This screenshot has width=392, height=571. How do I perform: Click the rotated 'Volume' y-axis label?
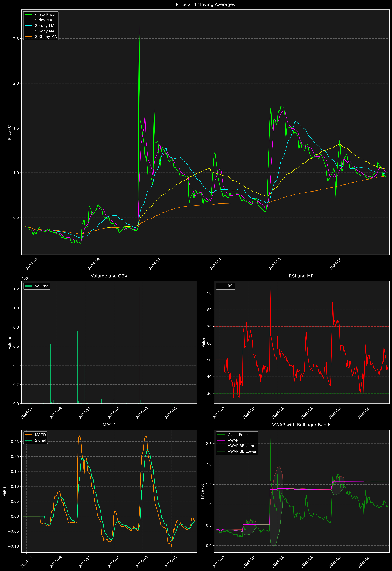(x=10, y=342)
